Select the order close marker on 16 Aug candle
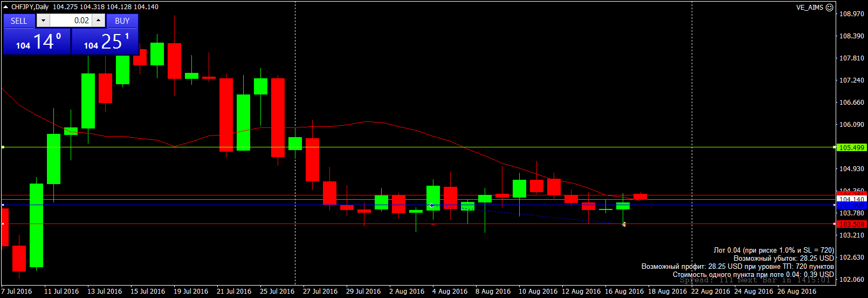 (623, 224)
